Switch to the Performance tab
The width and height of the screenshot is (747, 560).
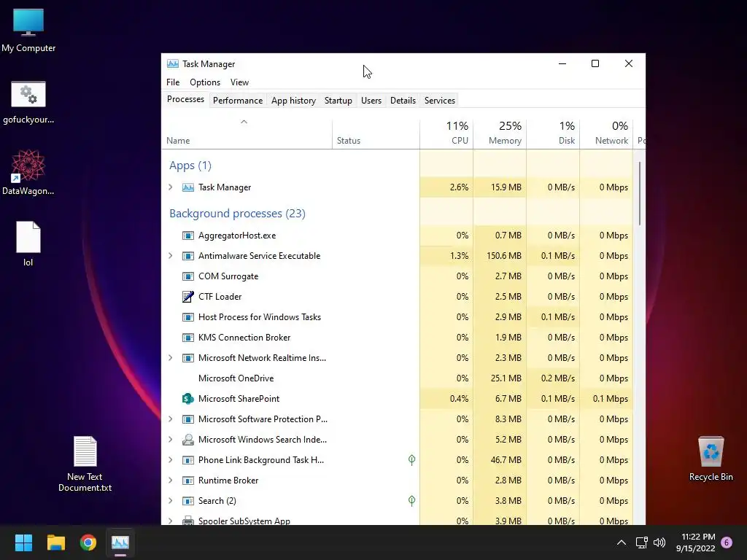(x=238, y=101)
